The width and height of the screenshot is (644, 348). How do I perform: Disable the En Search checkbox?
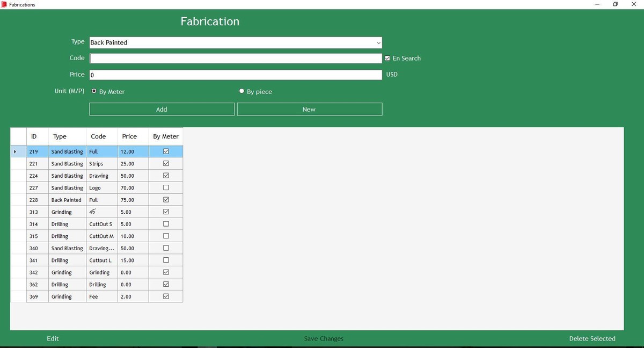pos(387,59)
